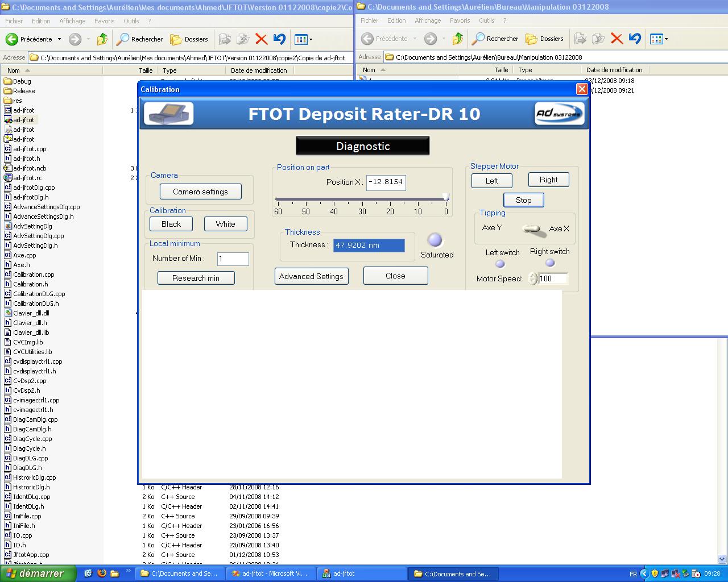The height and width of the screenshot is (582, 728).
Task: Sort by Taille column in Manipulation 03122008 window
Action: (485, 70)
